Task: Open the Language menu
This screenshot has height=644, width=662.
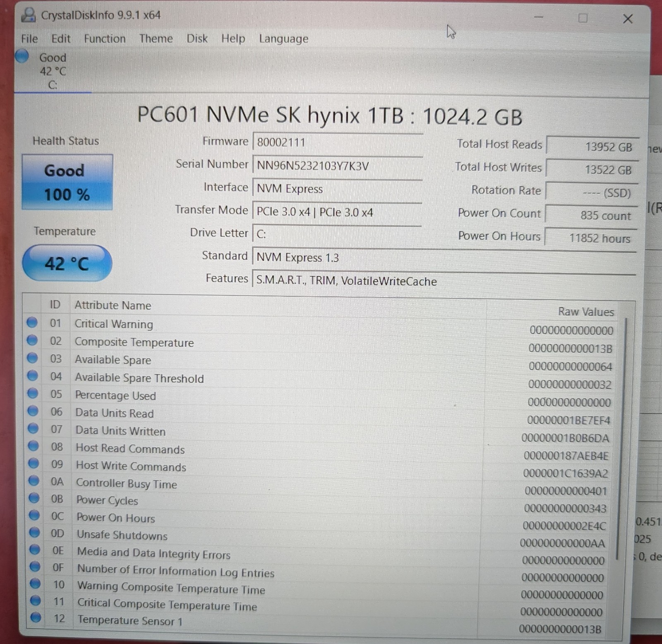Action: coord(283,39)
